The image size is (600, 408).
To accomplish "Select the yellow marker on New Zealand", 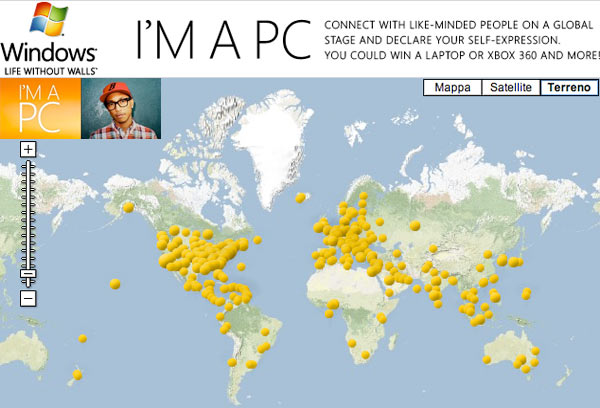I will pos(77,376).
